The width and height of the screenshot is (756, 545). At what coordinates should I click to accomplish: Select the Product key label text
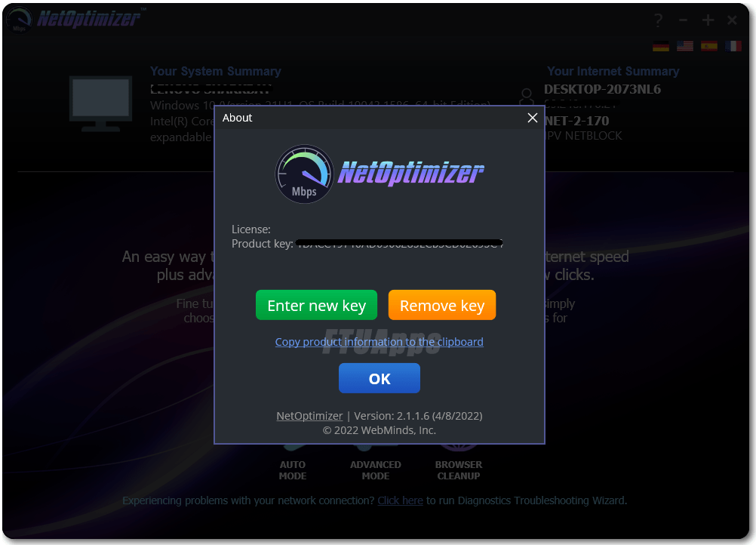pos(263,244)
